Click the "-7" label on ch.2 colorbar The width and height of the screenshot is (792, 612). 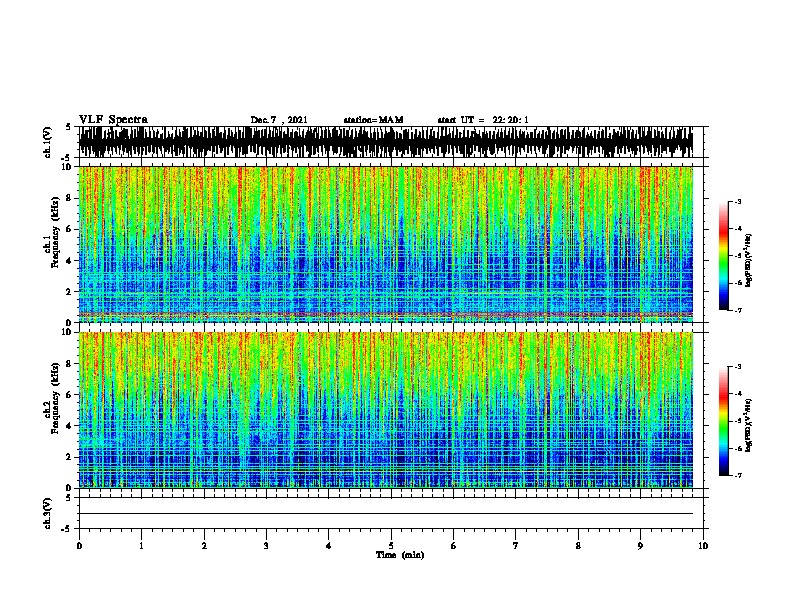click(737, 476)
